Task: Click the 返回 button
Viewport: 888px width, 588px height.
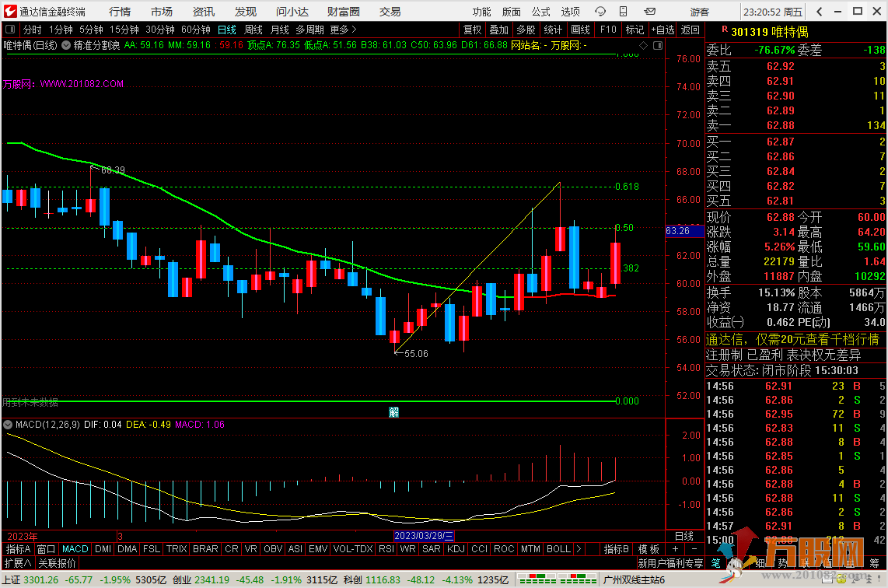Action: coord(690,30)
